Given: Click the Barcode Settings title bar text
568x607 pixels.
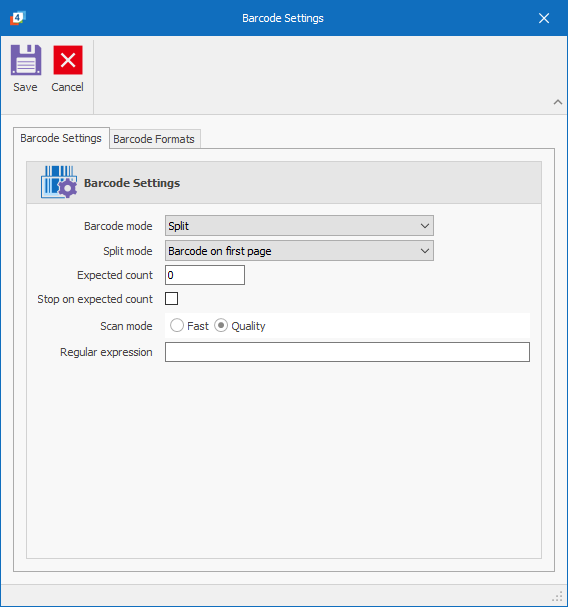Looking at the screenshot, I should (283, 18).
